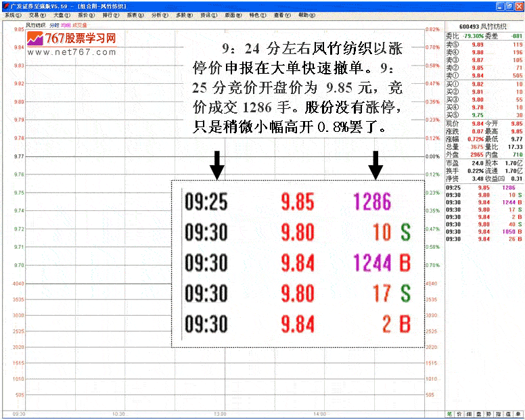The image size is (525, 420).
Task: Expand the 分析 dropdown menu
Action: tap(159, 15)
